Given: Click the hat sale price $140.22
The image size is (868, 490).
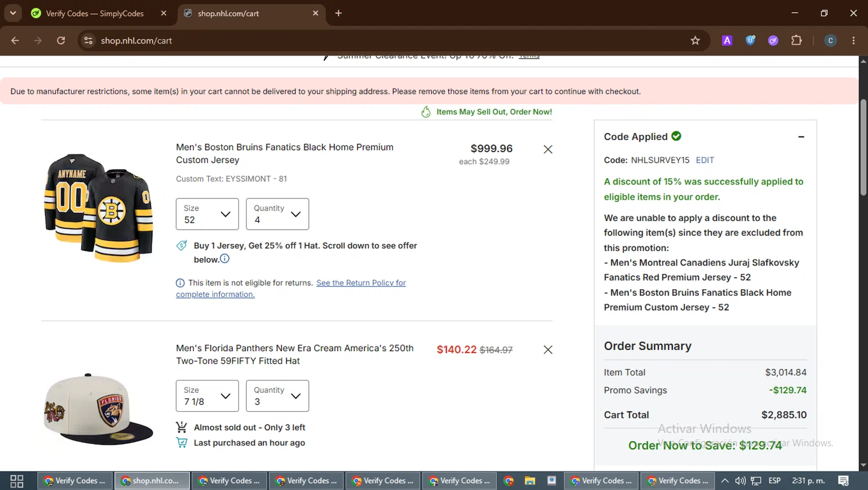Looking at the screenshot, I should pos(457,349).
